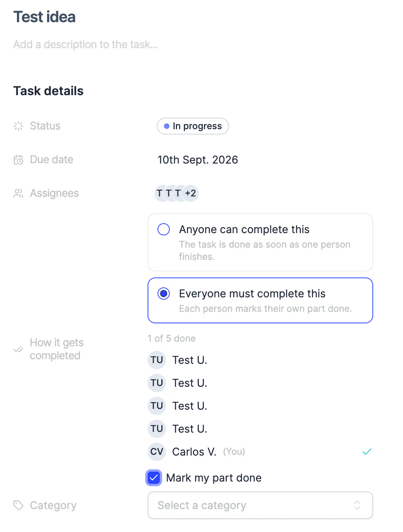Click the double-check completion icon
This screenshot has height=532, width=403.
click(x=18, y=349)
